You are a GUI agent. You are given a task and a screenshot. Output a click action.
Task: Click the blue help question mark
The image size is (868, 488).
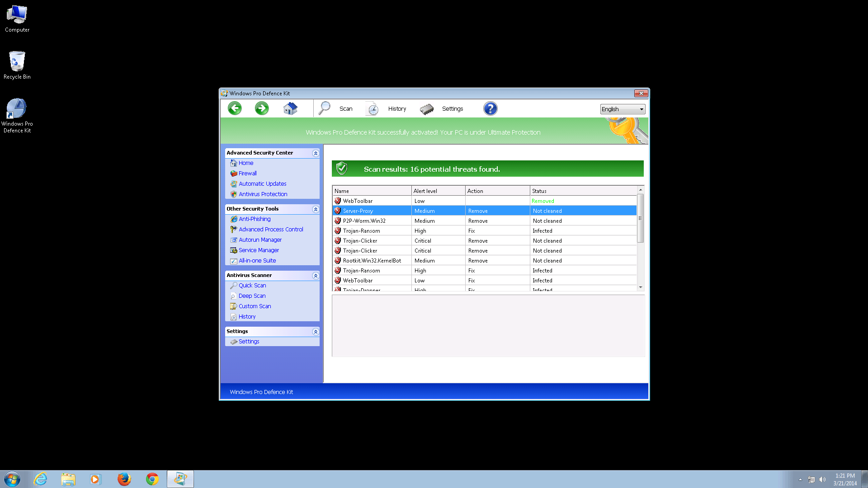coord(490,108)
